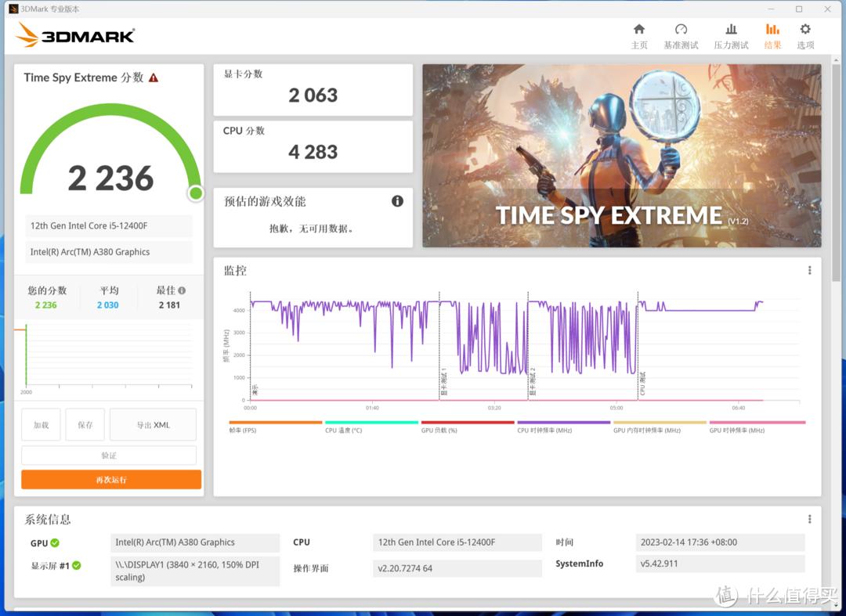Click the green checkmark next to GPU entry
Screen dimensions: 846x616
point(55,542)
